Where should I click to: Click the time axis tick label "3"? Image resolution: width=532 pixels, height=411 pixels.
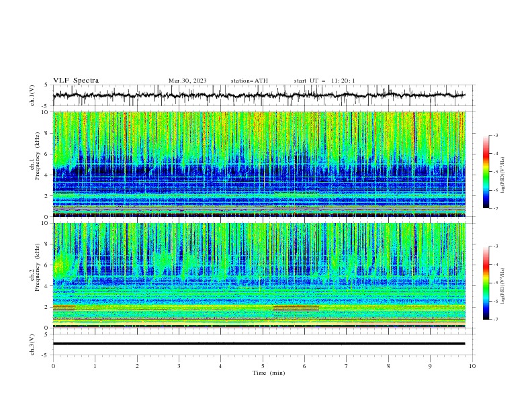pos(179,366)
